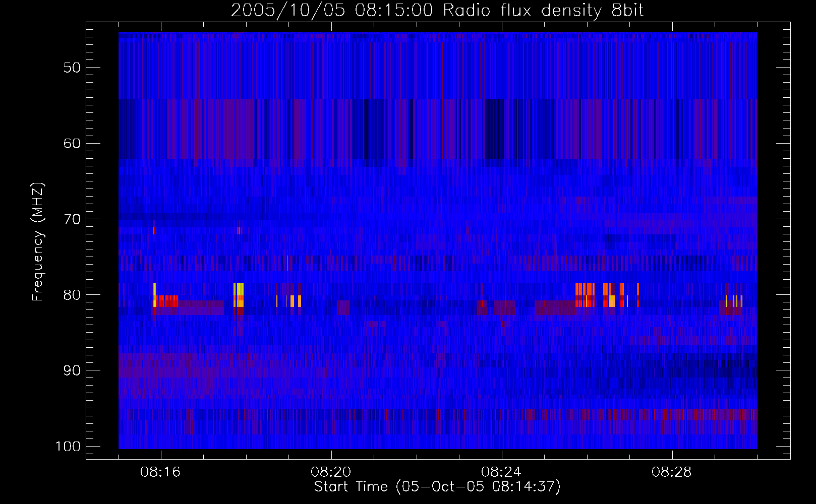Click the 'Frequency (MHZ)' y-axis label
816x504 pixels.
click(38, 242)
